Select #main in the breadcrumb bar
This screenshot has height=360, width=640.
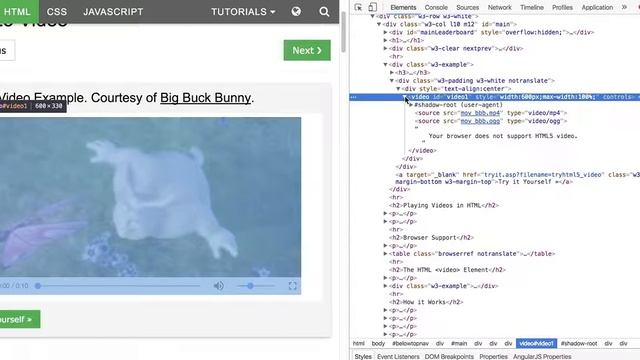click(459, 344)
